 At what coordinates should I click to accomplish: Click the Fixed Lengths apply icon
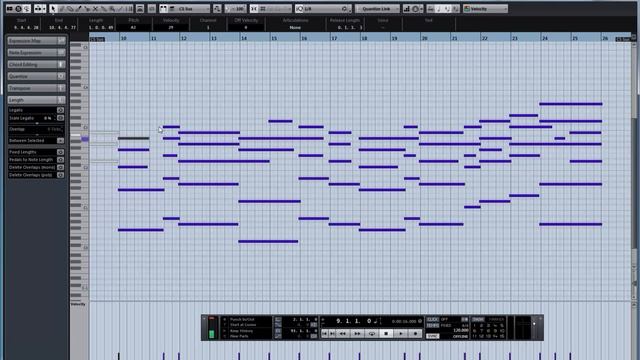pyautogui.click(x=60, y=152)
